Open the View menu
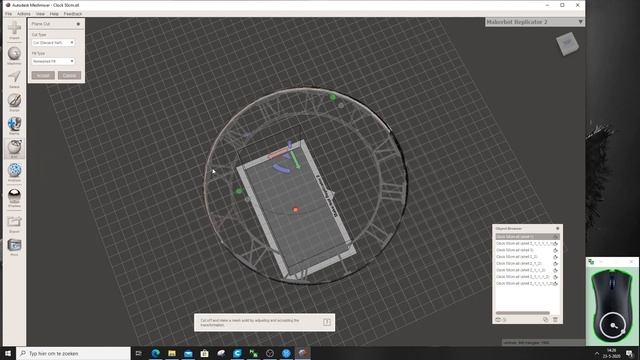The image size is (640, 360). pos(40,14)
